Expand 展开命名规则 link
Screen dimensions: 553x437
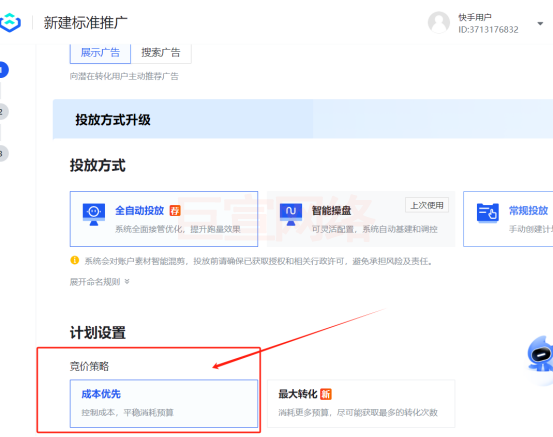tap(99, 281)
